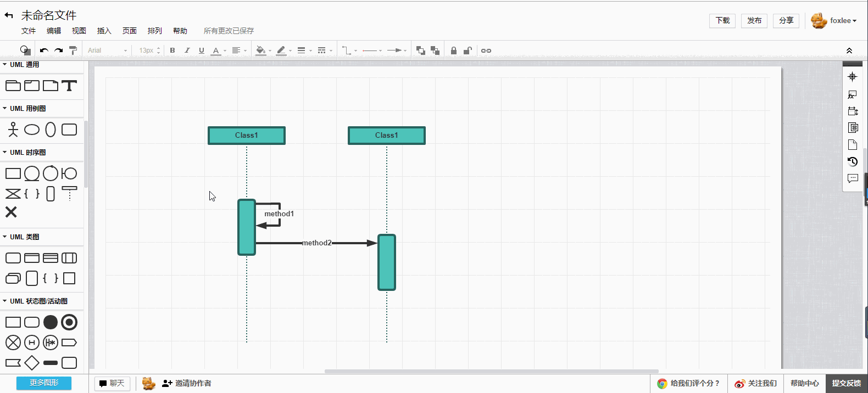Click the collaborator avatar in bottom bar
This screenshot has width=868, height=393.
pos(148,383)
